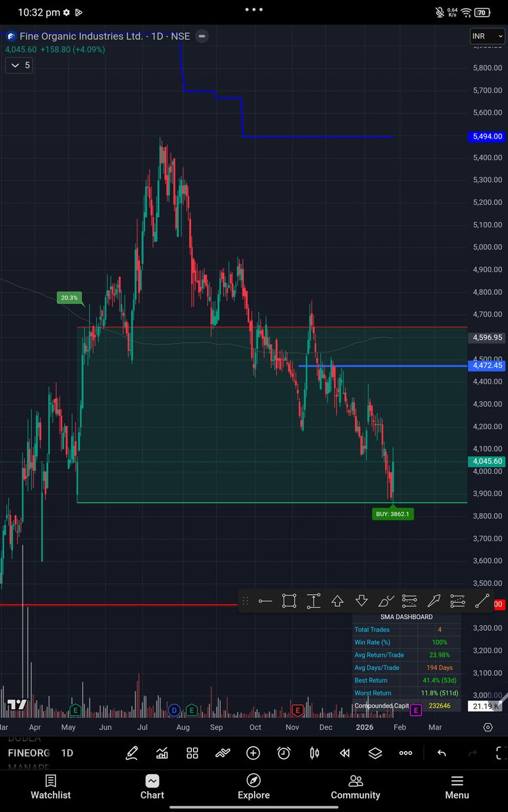Tap the symbol collapse minus button
The image size is (508, 812).
[202, 36]
